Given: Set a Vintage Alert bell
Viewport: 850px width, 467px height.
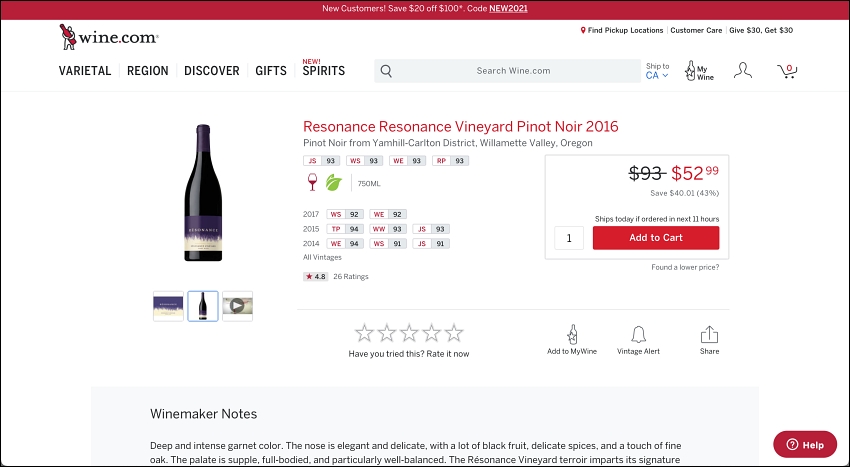Looking at the screenshot, I should tap(639, 335).
